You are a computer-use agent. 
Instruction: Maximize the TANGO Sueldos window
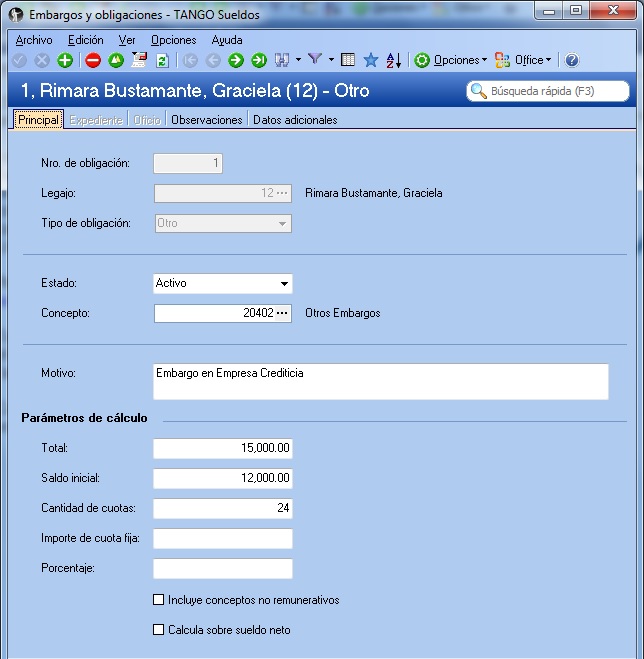click(576, 11)
